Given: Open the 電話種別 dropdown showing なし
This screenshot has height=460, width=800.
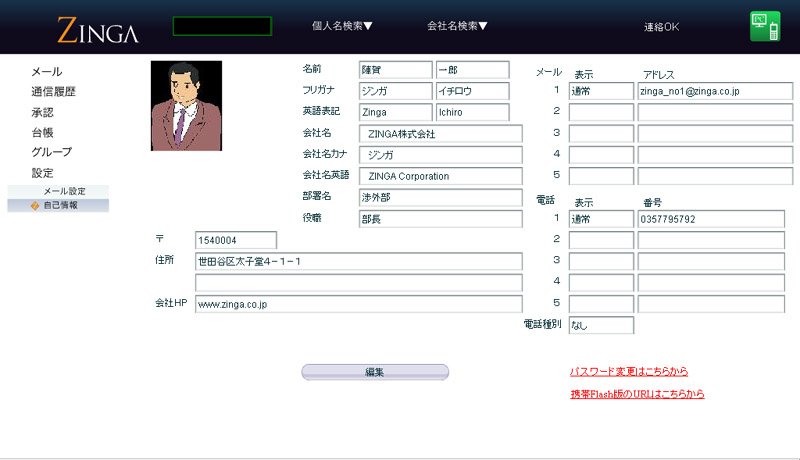Looking at the screenshot, I should 601,325.
